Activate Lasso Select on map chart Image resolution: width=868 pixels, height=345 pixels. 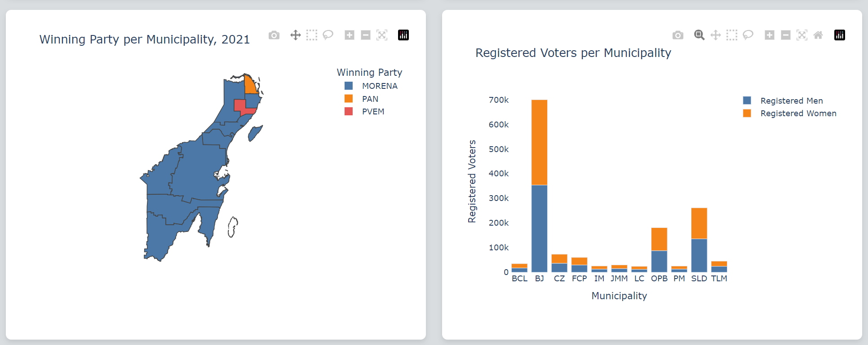pyautogui.click(x=328, y=35)
